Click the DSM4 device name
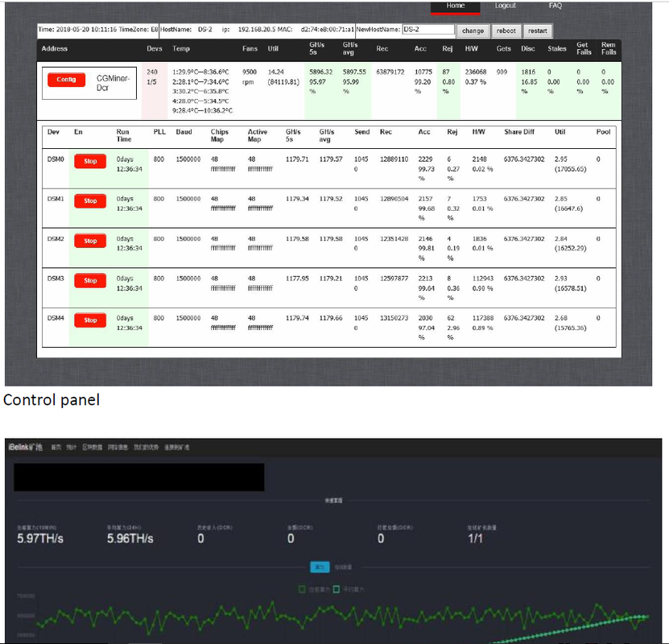This screenshot has width=669, height=644. pos(56,318)
